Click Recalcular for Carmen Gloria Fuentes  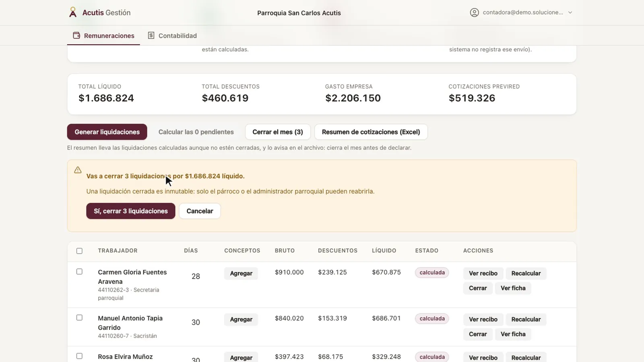click(x=526, y=274)
